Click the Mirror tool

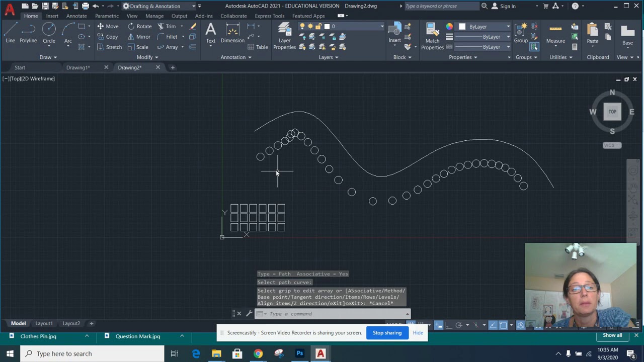139,37
